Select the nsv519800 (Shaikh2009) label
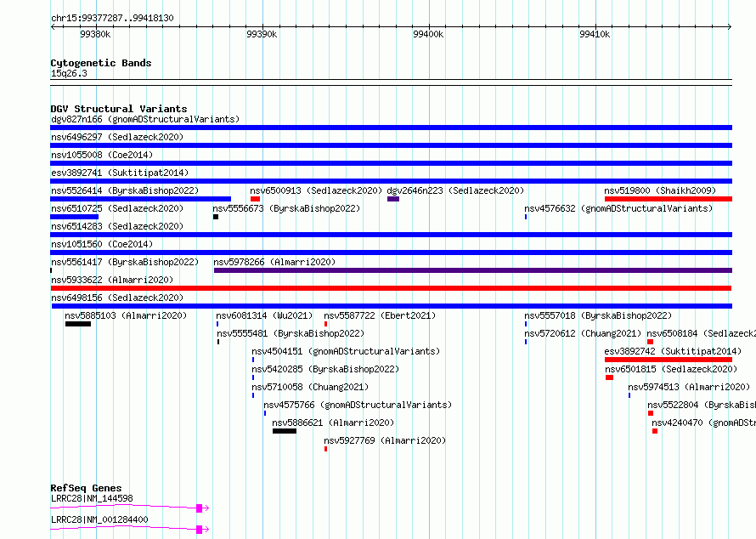 pos(660,190)
